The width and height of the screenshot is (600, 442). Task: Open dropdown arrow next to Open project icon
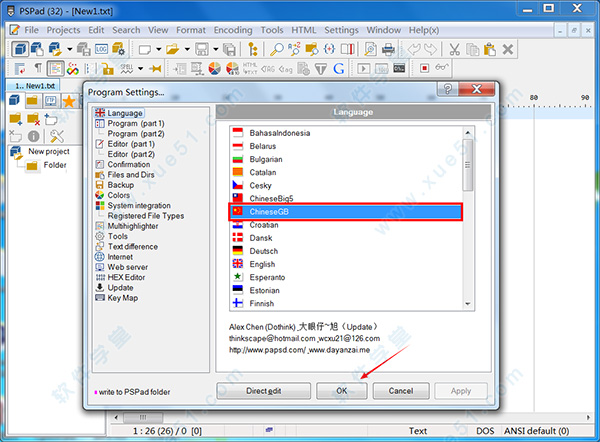coord(69,49)
